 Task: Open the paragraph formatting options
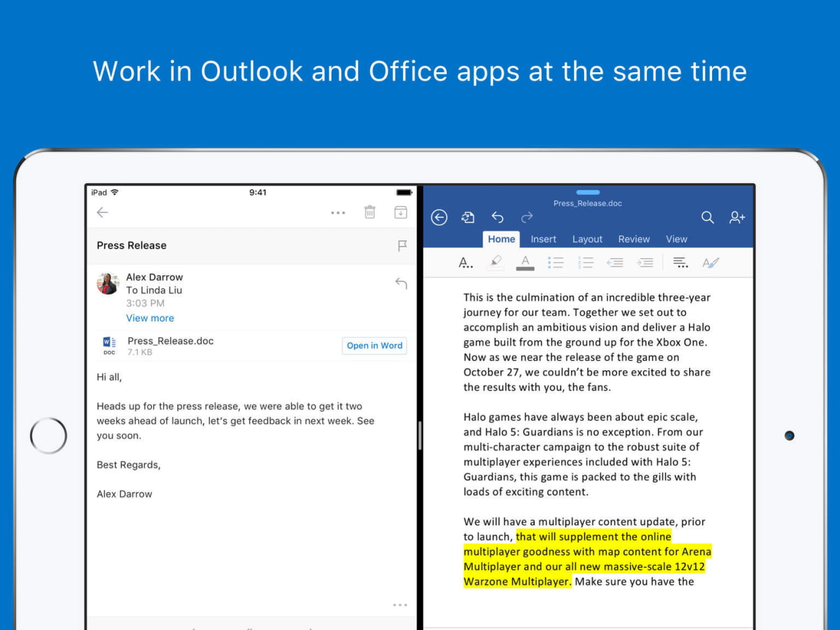tap(681, 262)
